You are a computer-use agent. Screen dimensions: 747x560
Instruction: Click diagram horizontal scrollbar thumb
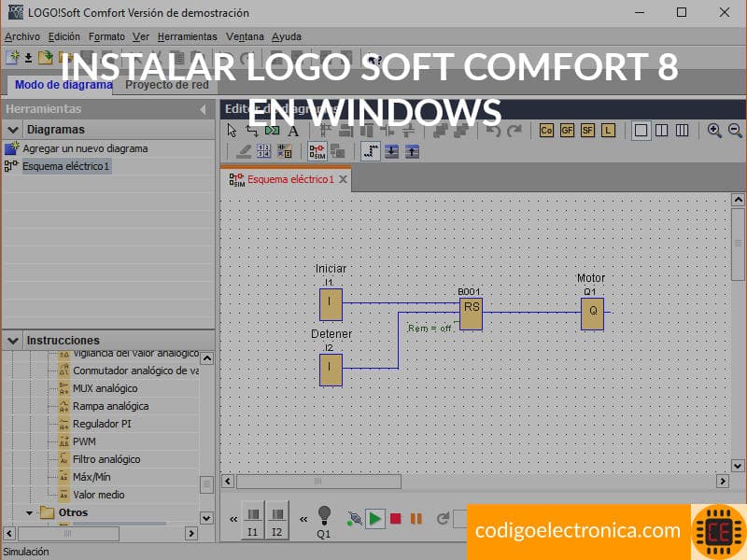tap(318, 482)
